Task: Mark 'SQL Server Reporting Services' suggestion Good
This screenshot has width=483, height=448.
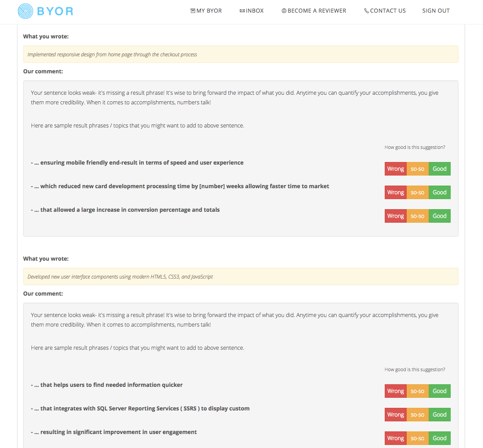Action: point(440,415)
